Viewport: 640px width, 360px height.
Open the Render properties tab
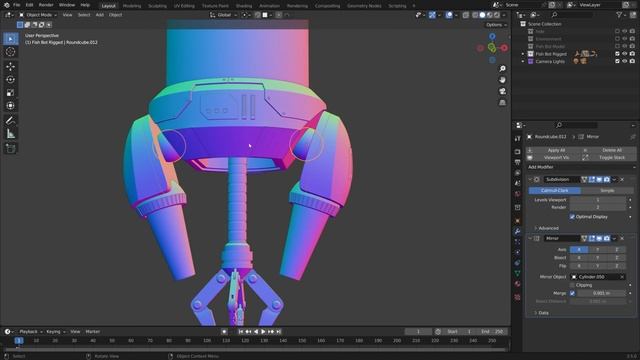[518, 151]
